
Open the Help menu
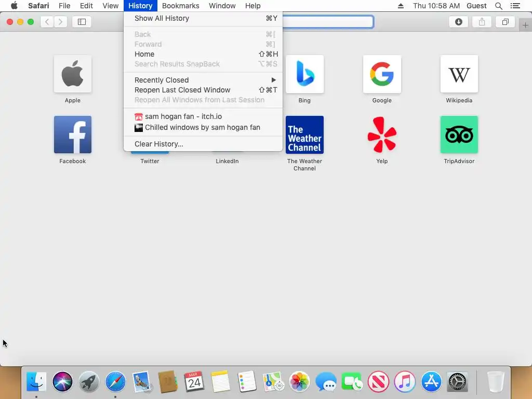click(253, 6)
